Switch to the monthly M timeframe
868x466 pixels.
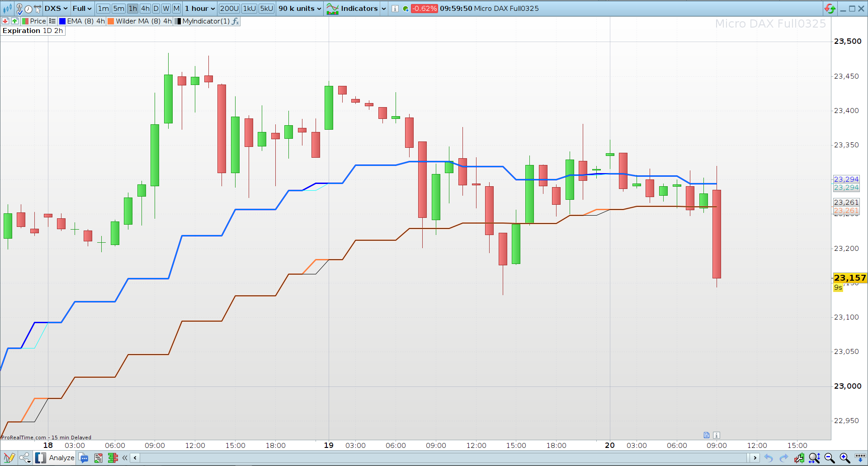coord(176,9)
